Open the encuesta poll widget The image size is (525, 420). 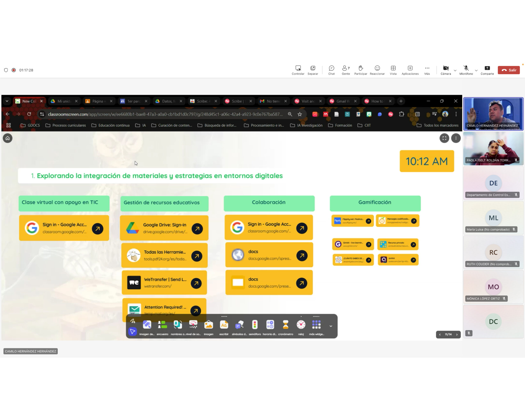(x=162, y=328)
